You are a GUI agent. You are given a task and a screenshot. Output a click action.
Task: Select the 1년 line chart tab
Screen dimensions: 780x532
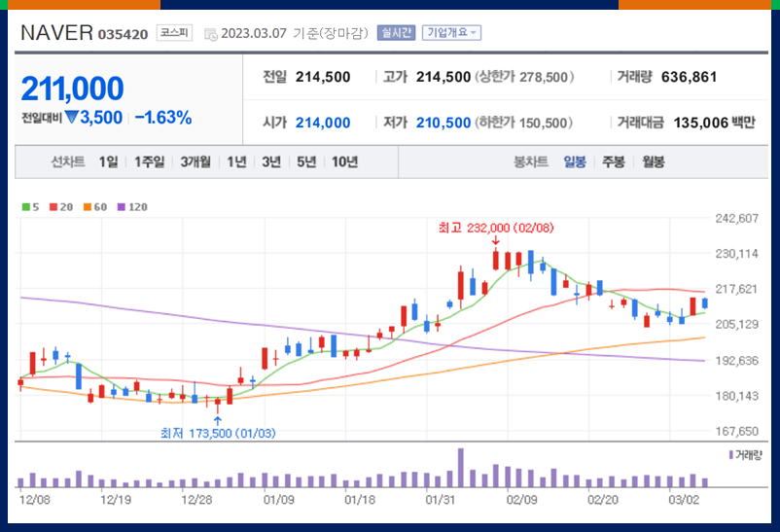[236, 161]
